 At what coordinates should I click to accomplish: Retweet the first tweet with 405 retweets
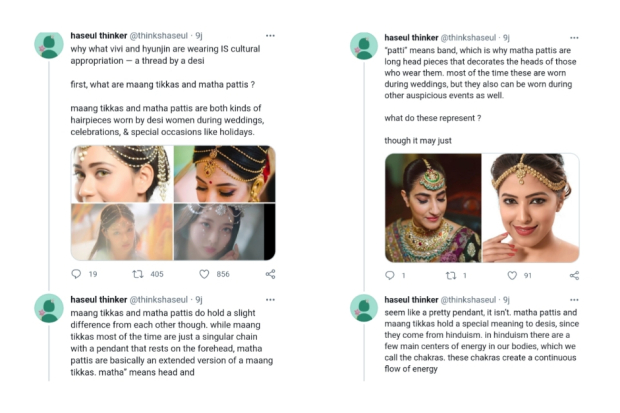(x=138, y=274)
